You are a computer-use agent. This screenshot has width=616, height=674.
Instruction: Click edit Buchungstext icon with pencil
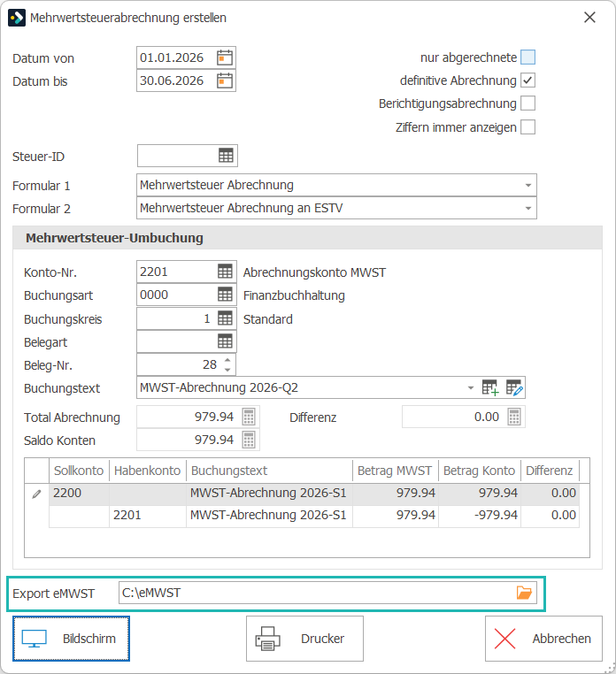[514, 387]
